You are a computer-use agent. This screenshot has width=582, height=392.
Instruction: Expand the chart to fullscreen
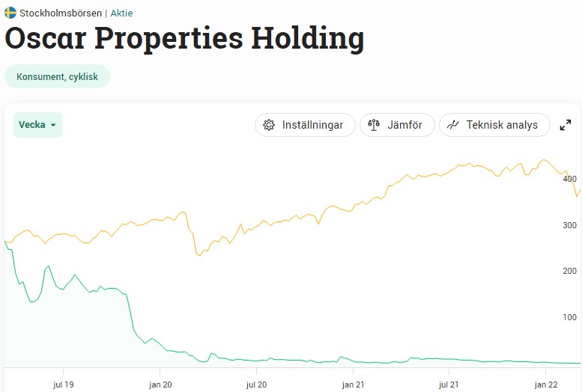(566, 125)
